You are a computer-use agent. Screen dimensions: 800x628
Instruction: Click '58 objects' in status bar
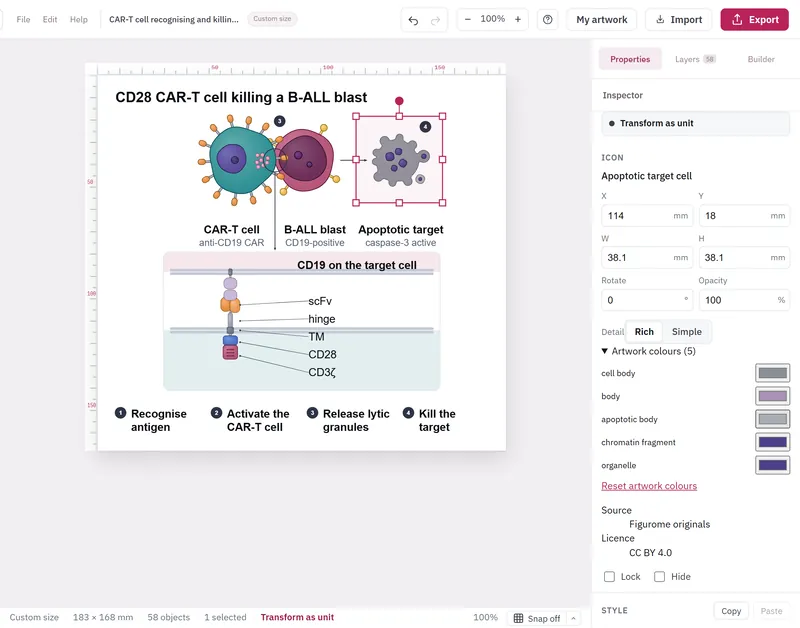click(168, 617)
